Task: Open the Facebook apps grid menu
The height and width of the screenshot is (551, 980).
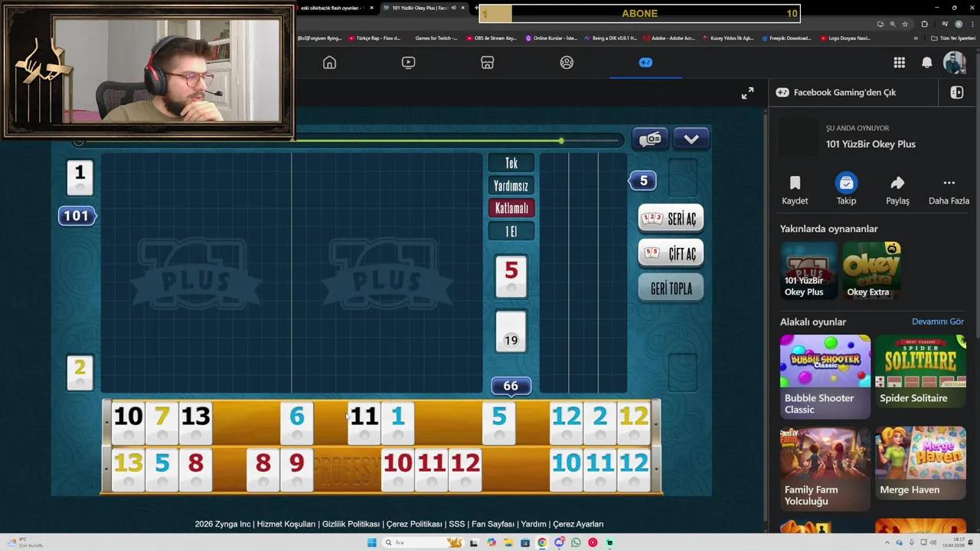Action: tap(899, 63)
